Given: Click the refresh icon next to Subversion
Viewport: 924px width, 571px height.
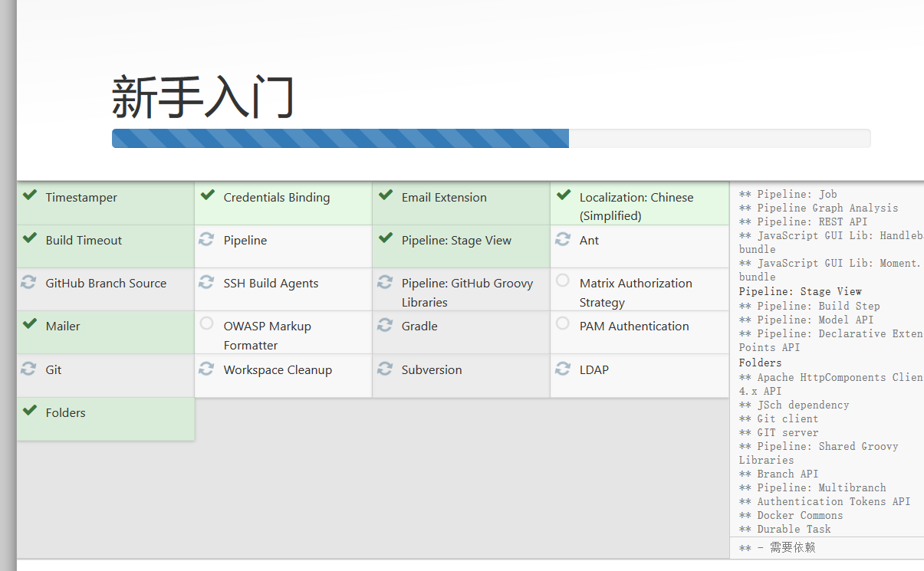Looking at the screenshot, I should tap(385, 369).
